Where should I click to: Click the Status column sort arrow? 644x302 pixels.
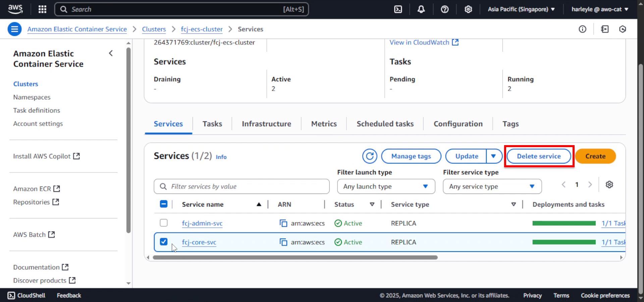point(372,204)
